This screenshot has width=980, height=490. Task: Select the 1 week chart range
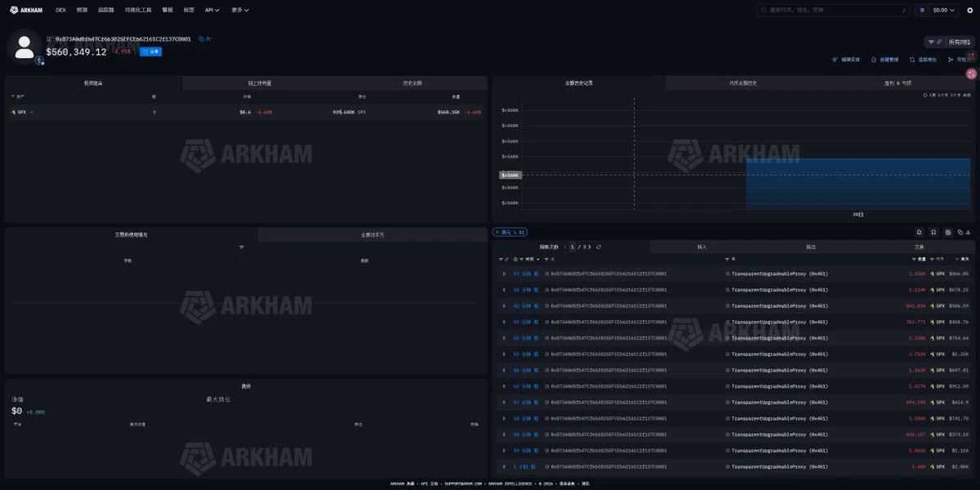pyautogui.click(x=933, y=95)
